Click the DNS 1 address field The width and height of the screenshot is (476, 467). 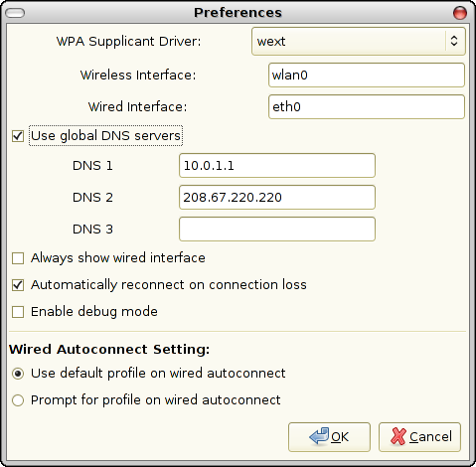tap(277, 165)
